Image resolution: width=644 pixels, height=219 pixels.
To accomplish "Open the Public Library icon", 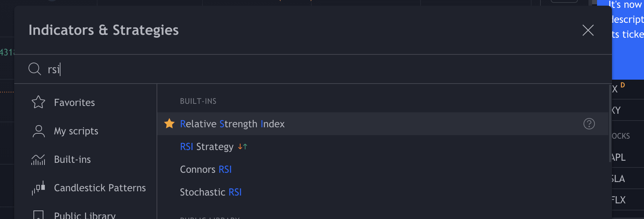I will (38, 214).
